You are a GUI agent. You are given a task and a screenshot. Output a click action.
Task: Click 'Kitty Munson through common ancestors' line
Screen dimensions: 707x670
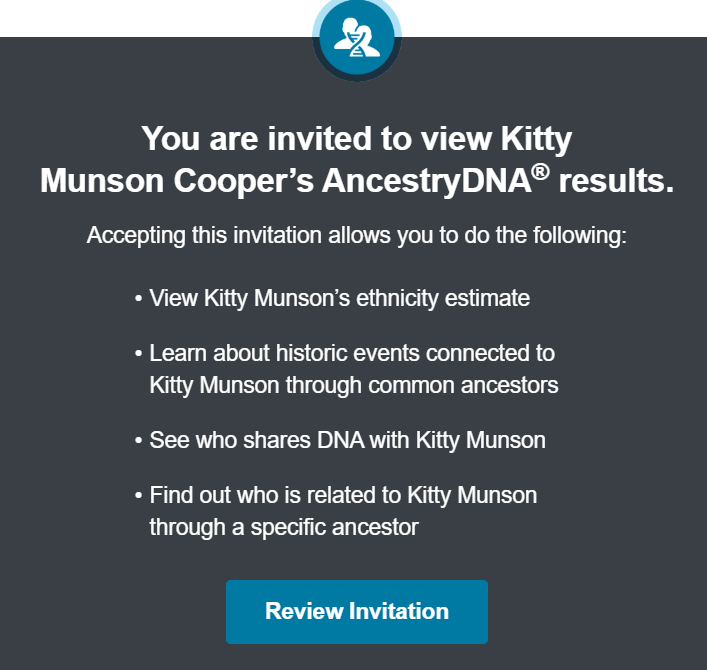pos(354,385)
